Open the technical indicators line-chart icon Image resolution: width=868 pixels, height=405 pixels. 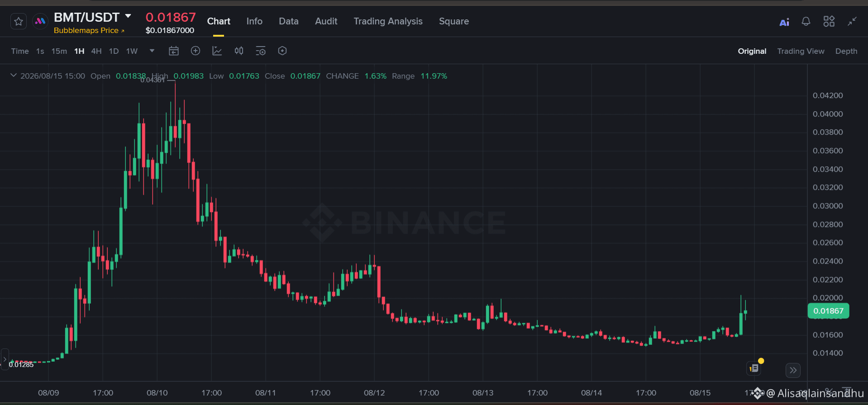click(217, 51)
